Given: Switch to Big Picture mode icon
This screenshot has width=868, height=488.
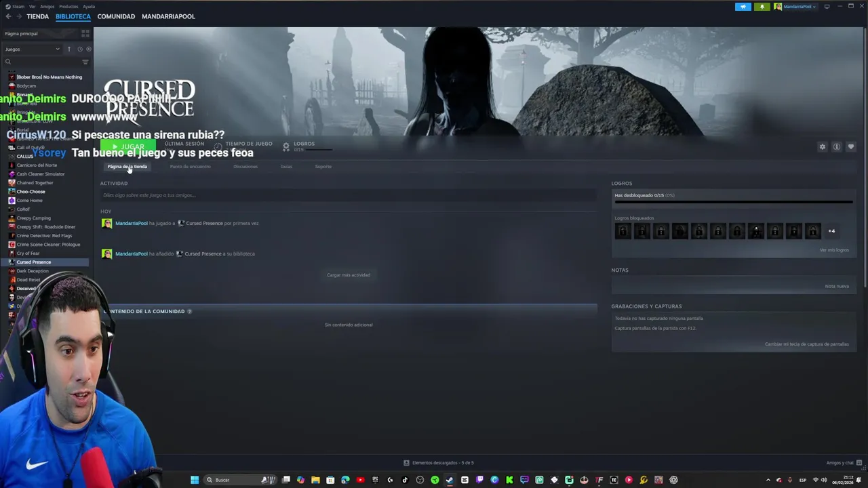Looking at the screenshot, I should (x=827, y=7).
